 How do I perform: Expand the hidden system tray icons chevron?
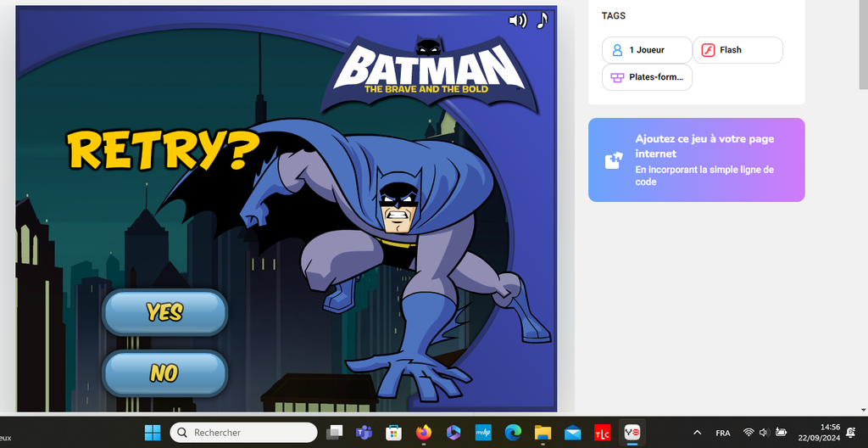coord(697,433)
